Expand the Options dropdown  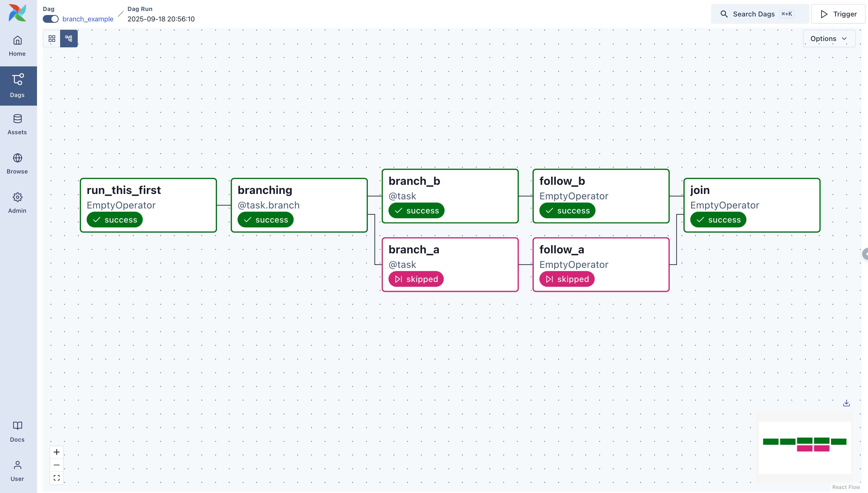coord(829,39)
